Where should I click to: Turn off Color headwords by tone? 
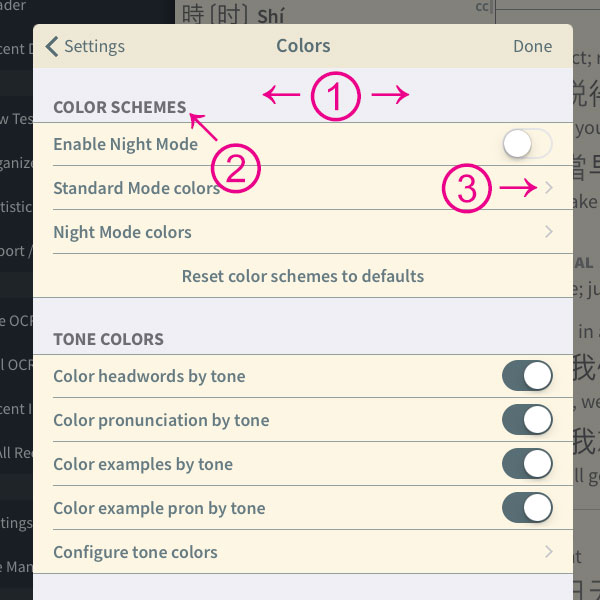pos(527,376)
